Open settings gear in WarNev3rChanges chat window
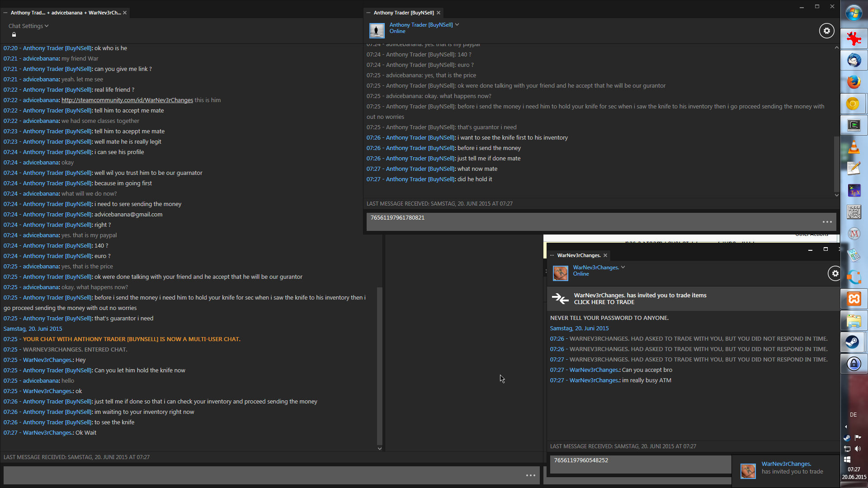868x488 pixels. [835, 273]
